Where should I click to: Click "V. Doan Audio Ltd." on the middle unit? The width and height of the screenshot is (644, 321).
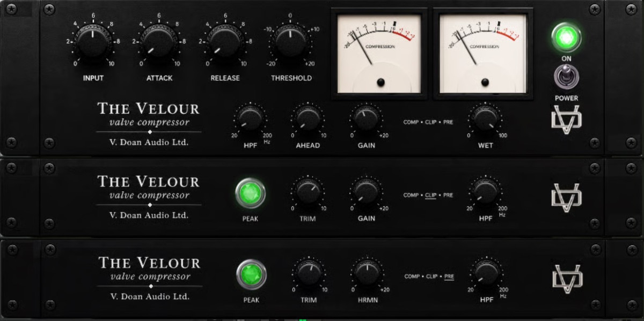(149, 215)
